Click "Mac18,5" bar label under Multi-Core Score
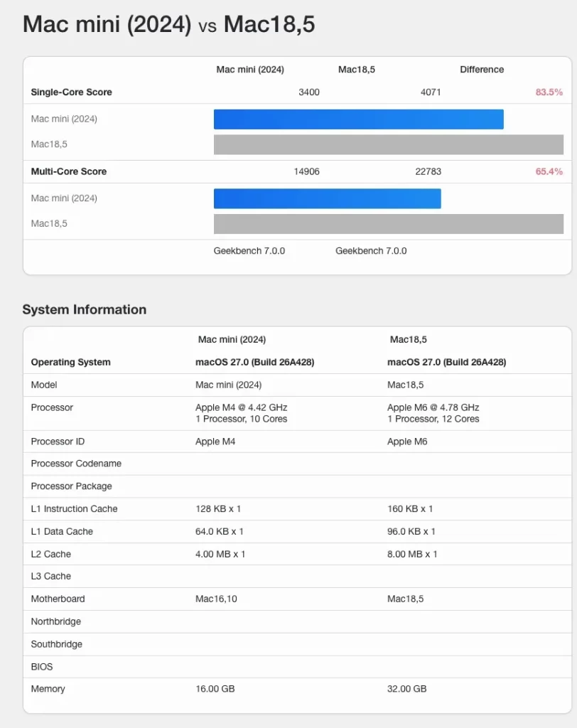Viewport: 577px width, 728px height. pyautogui.click(x=49, y=224)
